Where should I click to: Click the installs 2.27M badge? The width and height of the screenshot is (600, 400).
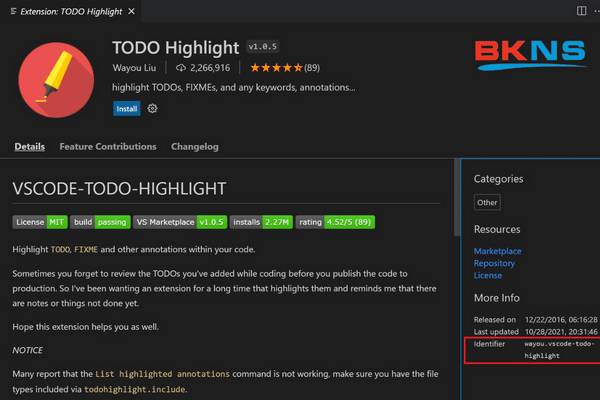pos(261,222)
